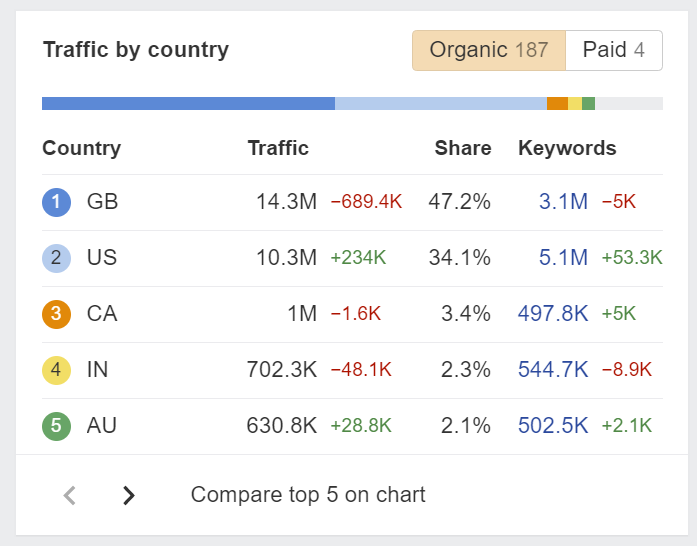Open US keywords 5.1M link
The image size is (697, 546).
[x=563, y=258]
